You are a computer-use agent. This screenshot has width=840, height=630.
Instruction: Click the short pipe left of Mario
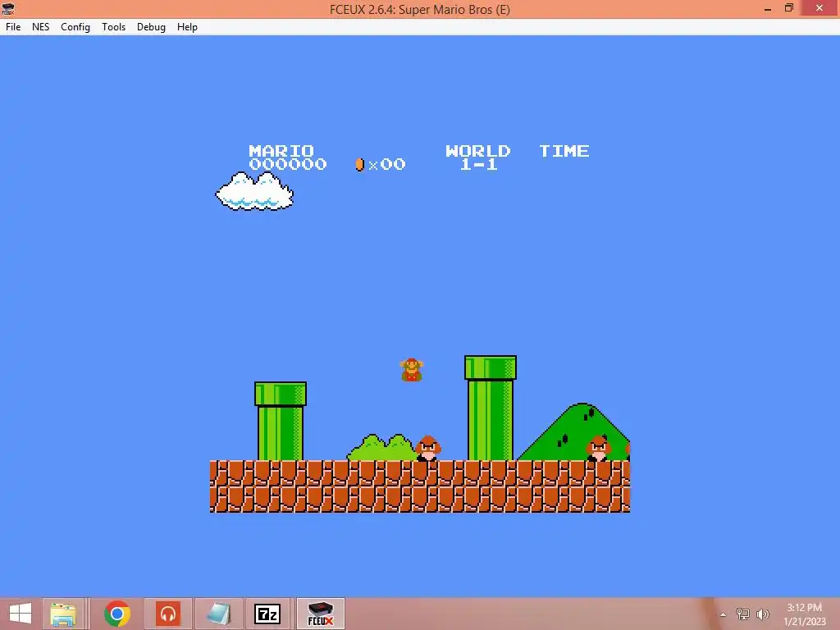pyautogui.click(x=281, y=421)
